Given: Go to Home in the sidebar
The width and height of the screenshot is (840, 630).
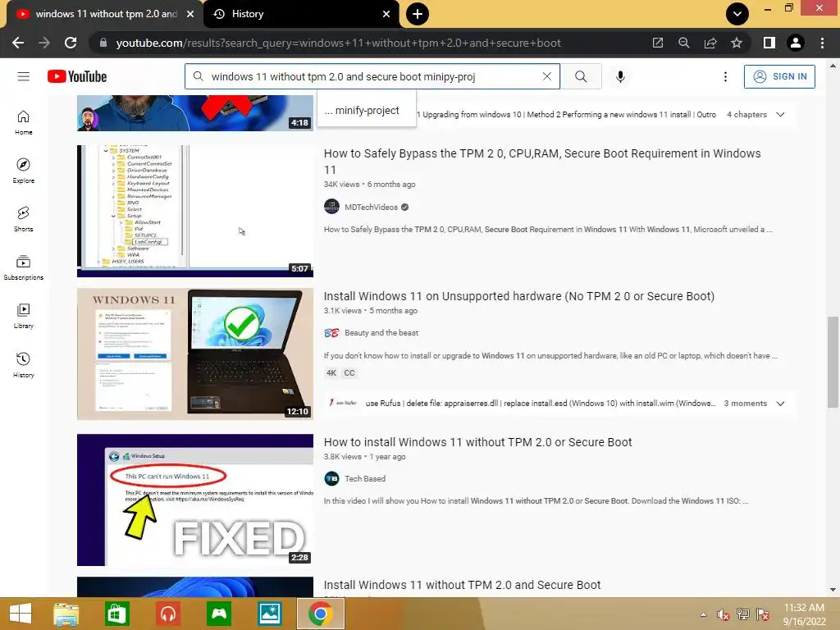Looking at the screenshot, I should point(23,123).
